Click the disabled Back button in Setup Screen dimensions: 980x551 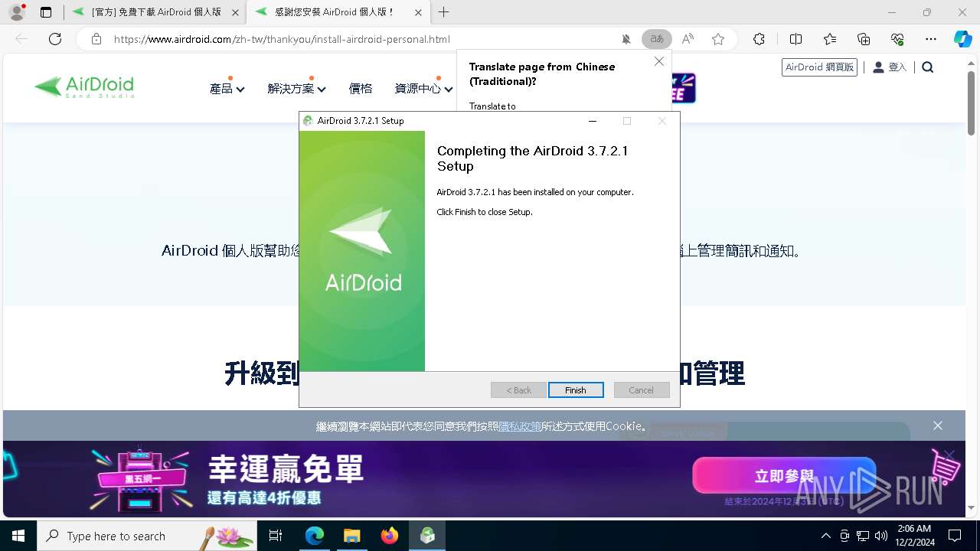tap(518, 390)
